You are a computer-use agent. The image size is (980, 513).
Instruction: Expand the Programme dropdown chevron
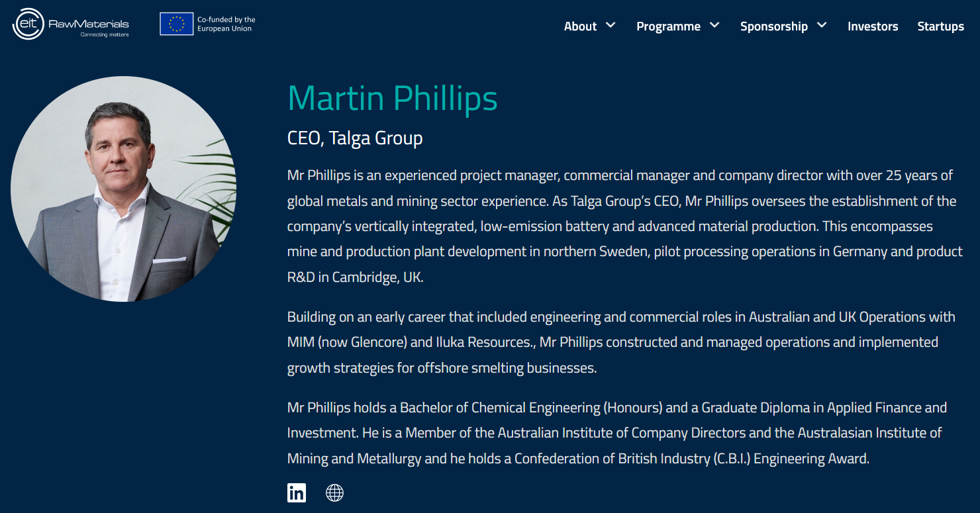tap(714, 25)
